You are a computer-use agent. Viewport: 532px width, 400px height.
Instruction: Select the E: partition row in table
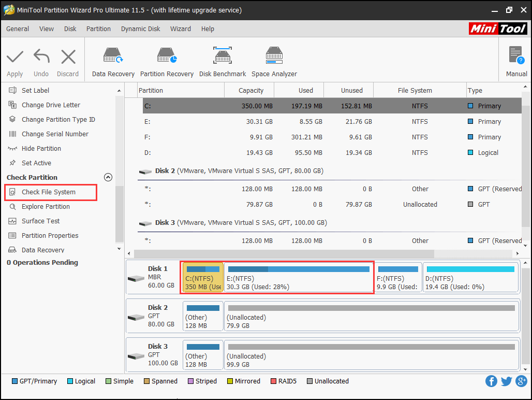[332, 122]
